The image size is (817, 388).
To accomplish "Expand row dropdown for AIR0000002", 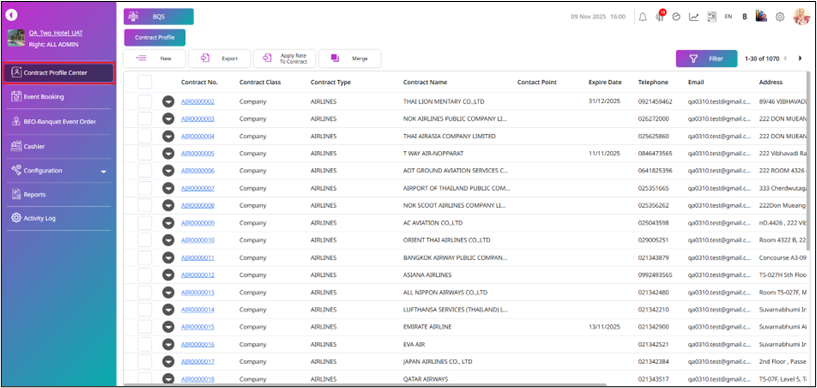I will point(168,102).
